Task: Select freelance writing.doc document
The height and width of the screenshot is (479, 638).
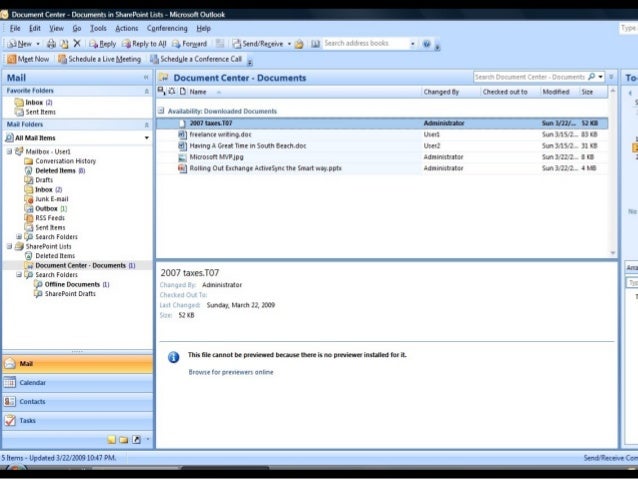Action: pos(382,134)
